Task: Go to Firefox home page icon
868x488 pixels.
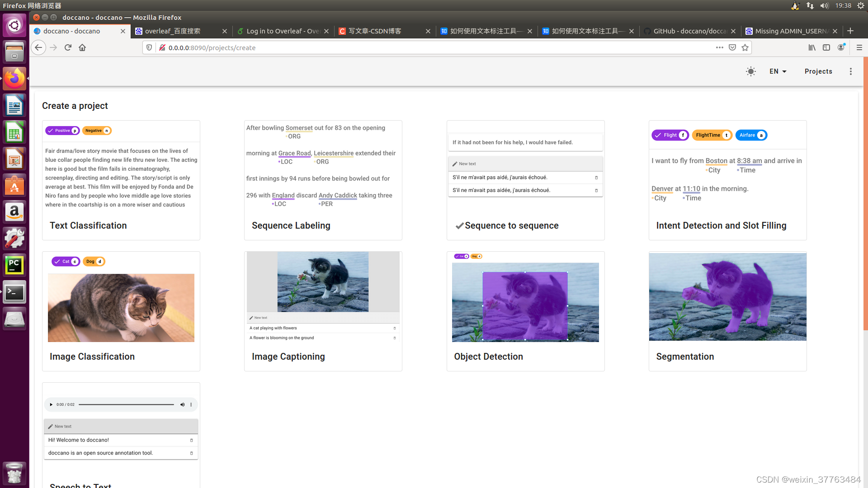Action: pos(82,47)
